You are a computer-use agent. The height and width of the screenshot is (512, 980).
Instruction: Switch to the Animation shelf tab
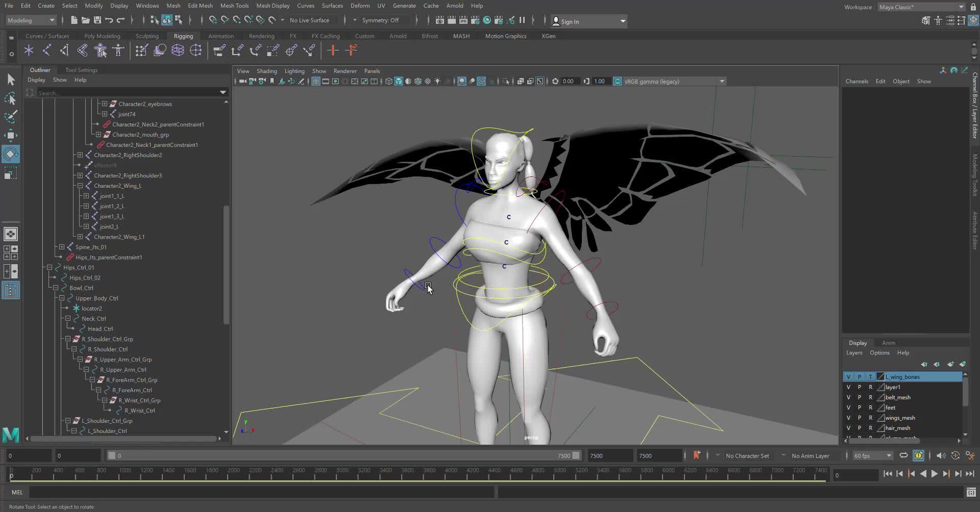pyautogui.click(x=221, y=36)
